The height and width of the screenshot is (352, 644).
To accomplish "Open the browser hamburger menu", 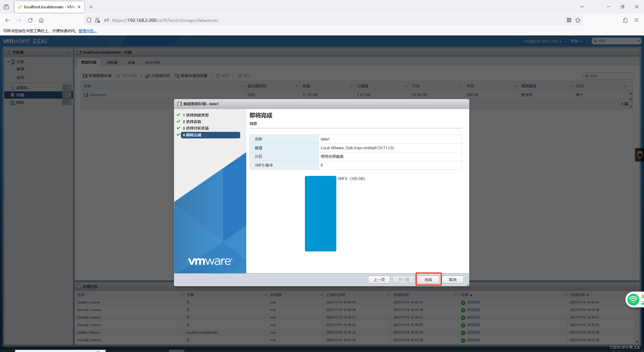I will (x=636, y=20).
